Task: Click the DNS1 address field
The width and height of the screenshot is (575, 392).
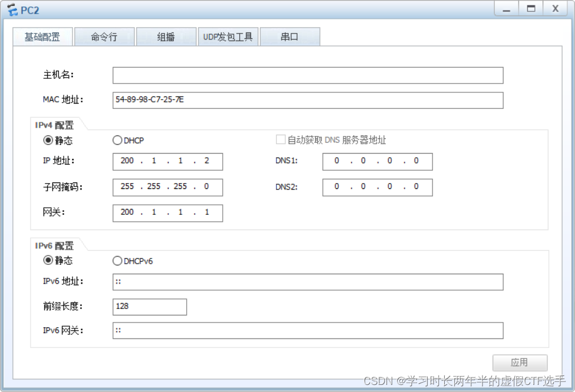Action: (377, 161)
